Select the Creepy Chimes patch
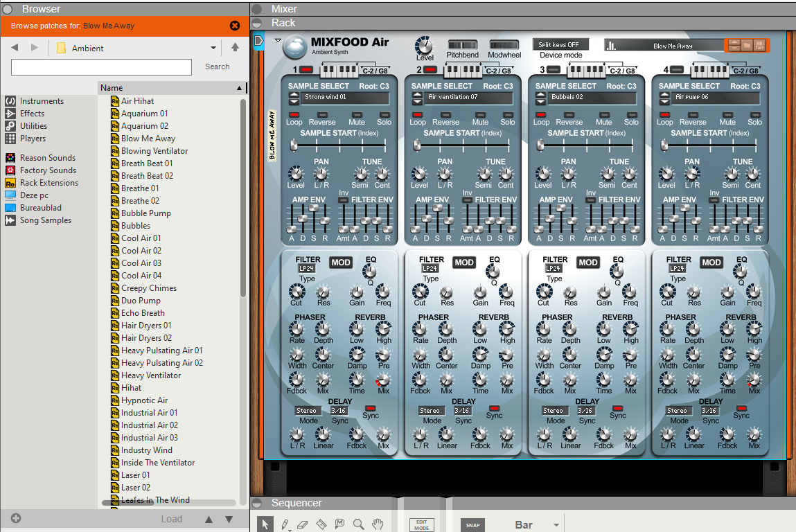Screen dimensions: 796x532 [x=149, y=288]
